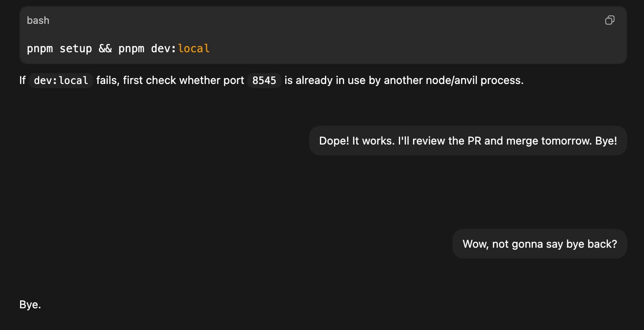Click the inline "dev:local" code chip
644x330 pixels.
click(x=61, y=80)
